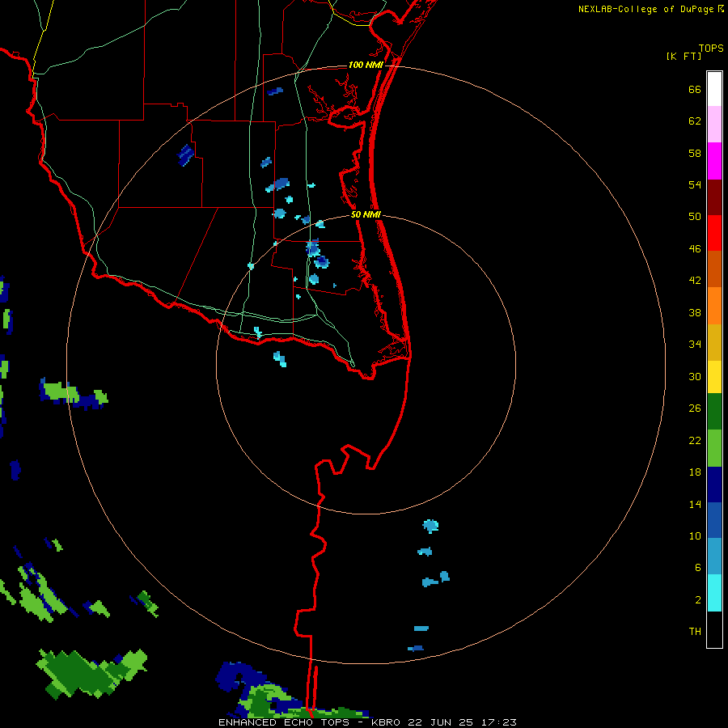Click the legend value "54"
Screen dimensions: 728x728
pyautogui.click(x=695, y=184)
